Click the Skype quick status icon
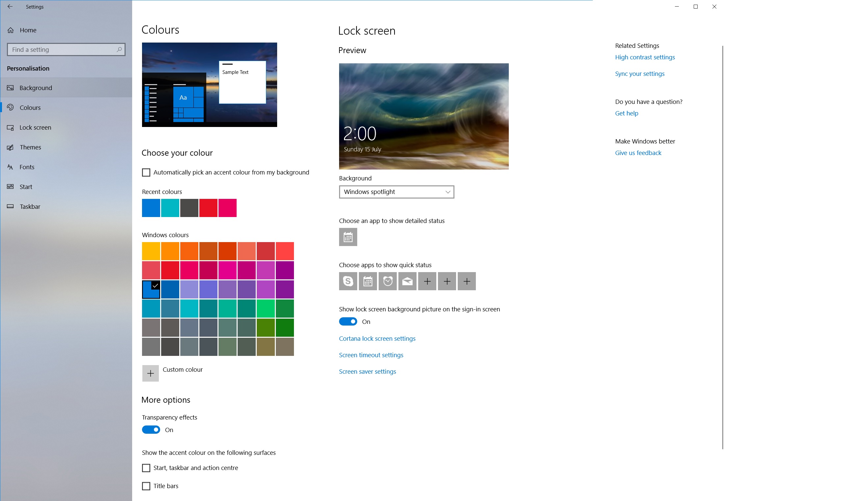Image resolution: width=868 pixels, height=501 pixels. coord(348,281)
